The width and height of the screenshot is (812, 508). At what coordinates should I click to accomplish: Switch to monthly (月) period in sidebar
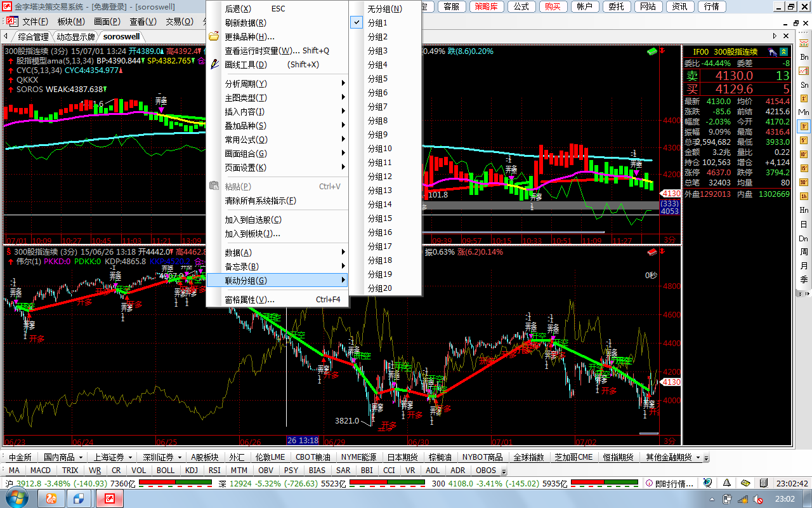pos(804,266)
